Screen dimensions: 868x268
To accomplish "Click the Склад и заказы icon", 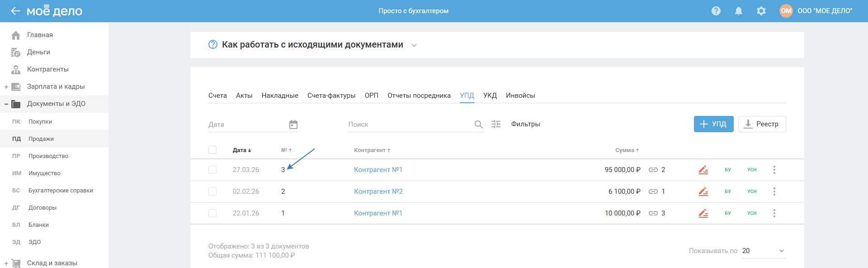I will [x=16, y=263].
